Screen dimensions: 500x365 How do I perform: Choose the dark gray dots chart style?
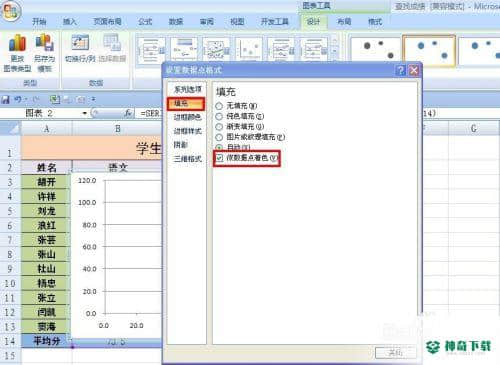point(376,50)
